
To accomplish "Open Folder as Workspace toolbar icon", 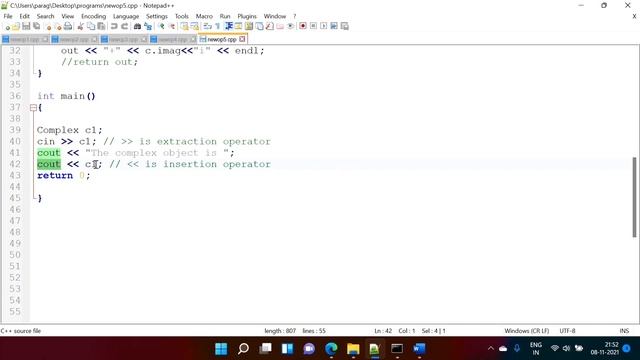I will click(x=280, y=26).
